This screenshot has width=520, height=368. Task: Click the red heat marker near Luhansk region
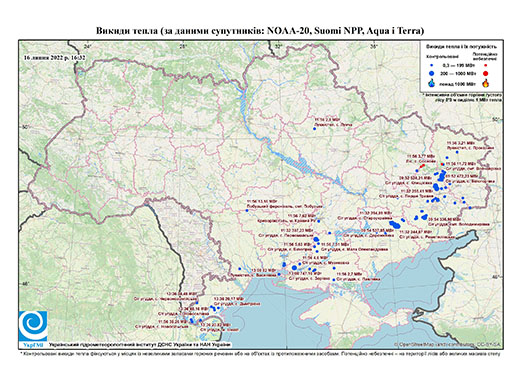point(422,166)
